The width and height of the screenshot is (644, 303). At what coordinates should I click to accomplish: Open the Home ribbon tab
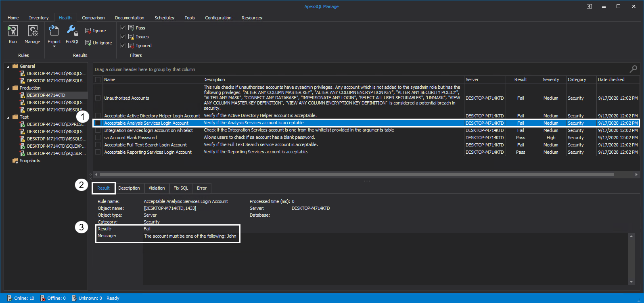click(13, 18)
